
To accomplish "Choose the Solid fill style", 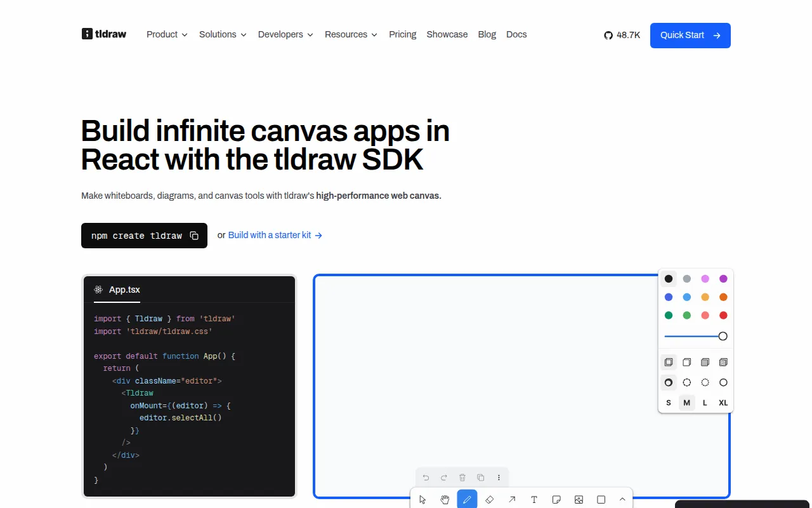I will click(705, 363).
